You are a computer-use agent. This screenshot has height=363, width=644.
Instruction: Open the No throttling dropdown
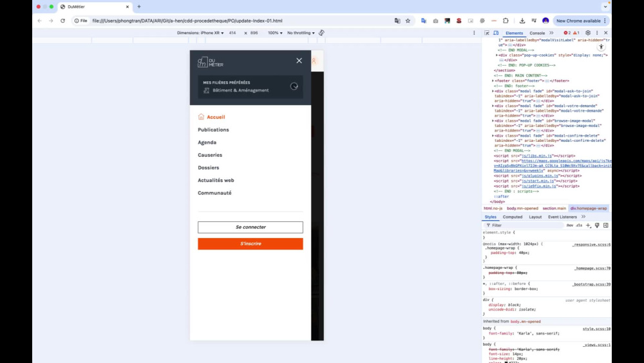click(x=301, y=33)
